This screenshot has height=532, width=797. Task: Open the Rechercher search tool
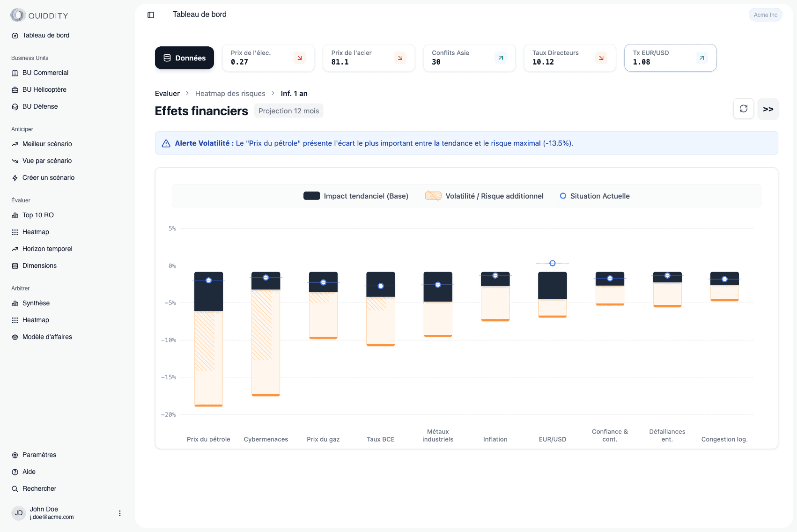pos(40,488)
